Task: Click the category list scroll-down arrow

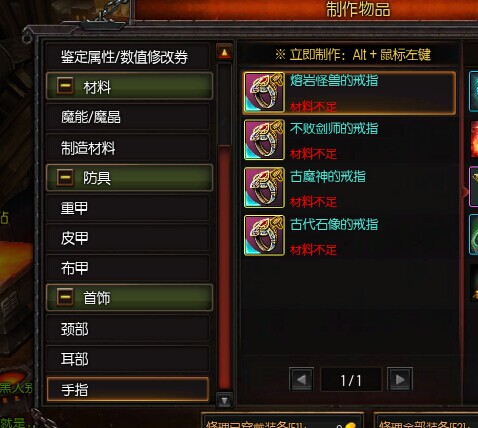Action: pos(224,400)
